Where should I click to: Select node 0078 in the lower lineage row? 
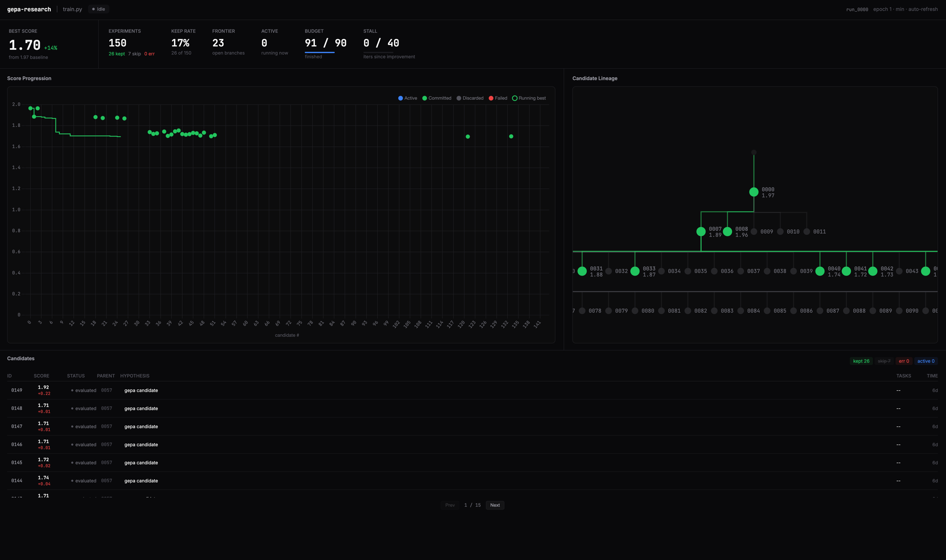(x=582, y=311)
